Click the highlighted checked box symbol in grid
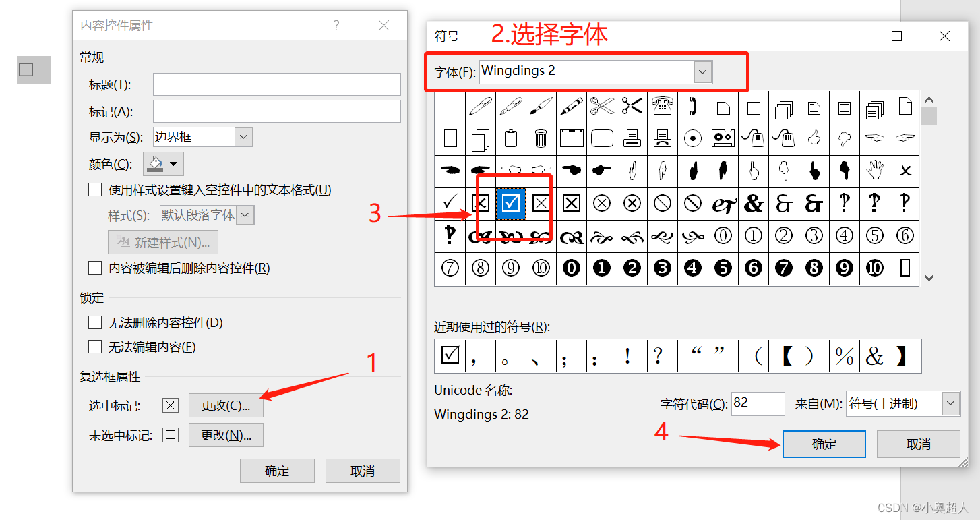 (x=511, y=203)
